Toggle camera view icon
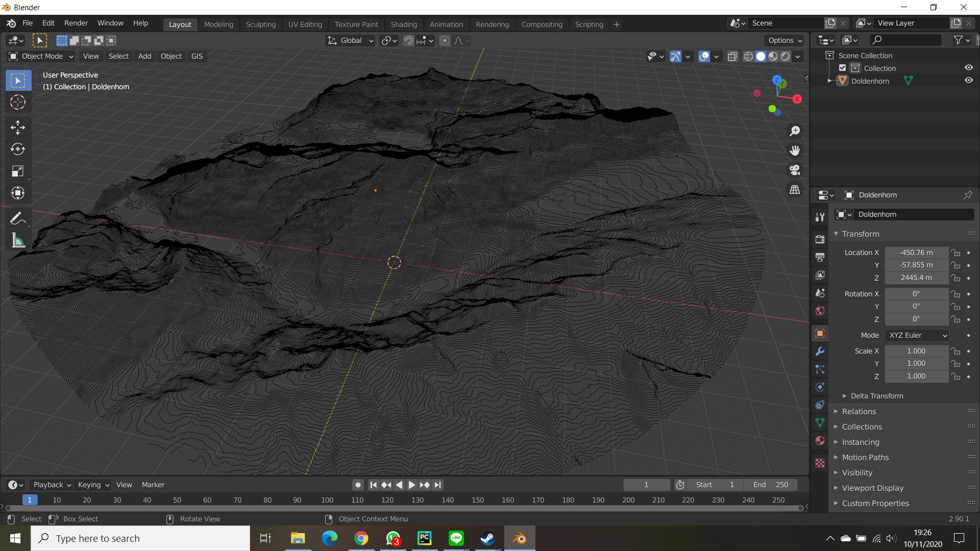Screen dimensions: 980x551 795,170
